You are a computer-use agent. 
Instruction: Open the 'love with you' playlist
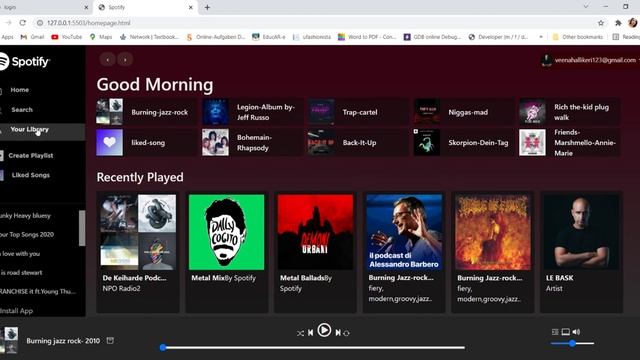coord(20,254)
